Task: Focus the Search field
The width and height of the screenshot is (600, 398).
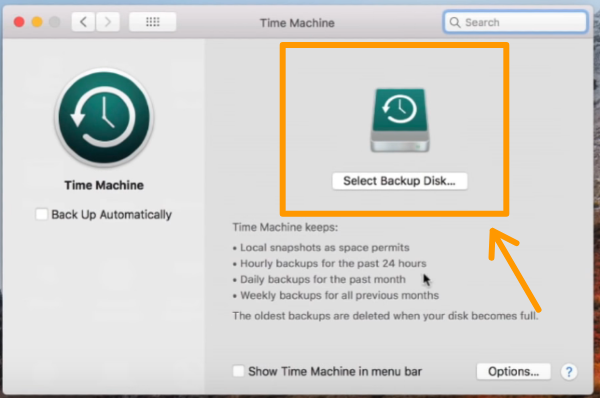Action: coord(515,22)
